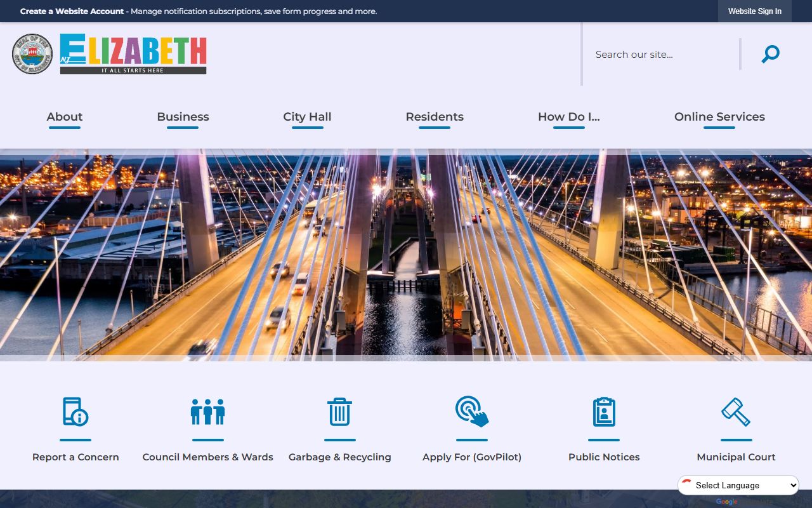Open the Residents menu
Image resolution: width=812 pixels, height=508 pixels.
[x=435, y=117]
